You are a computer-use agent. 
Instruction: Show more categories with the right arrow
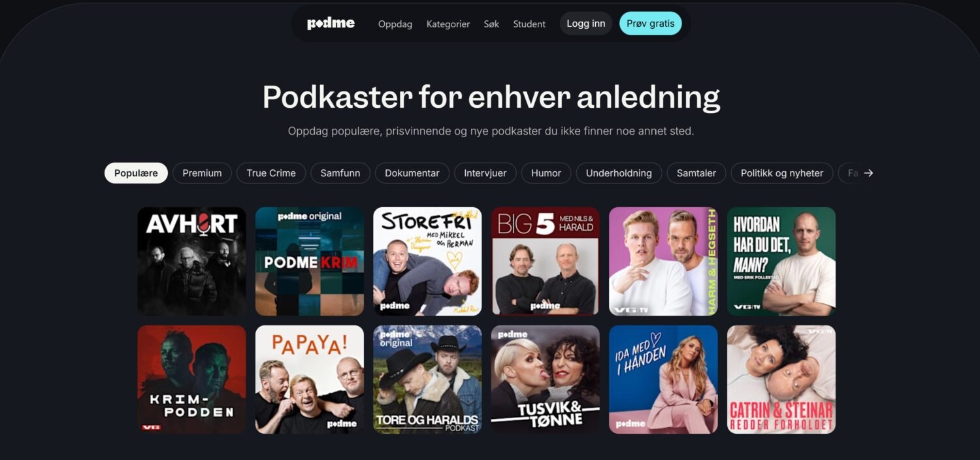(868, 173)
